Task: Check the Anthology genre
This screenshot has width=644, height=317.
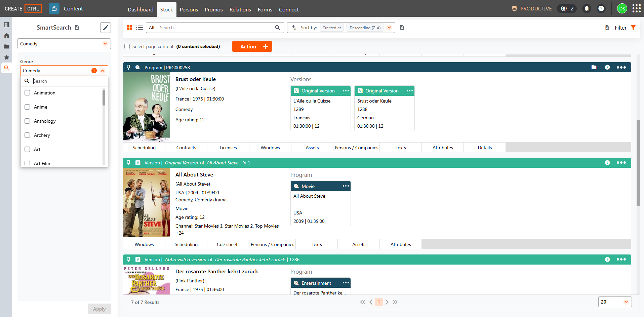Action: [27, 121]
